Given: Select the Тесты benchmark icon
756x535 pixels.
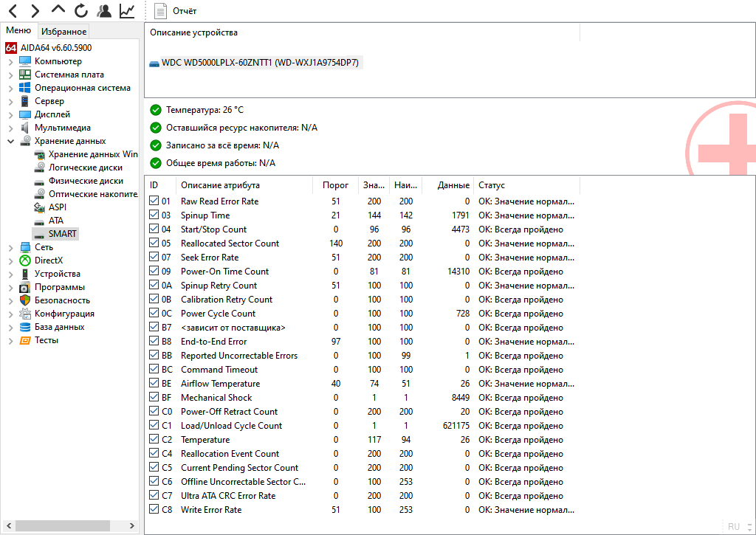Looking at the screenshot, I should (x=24, y=340).
